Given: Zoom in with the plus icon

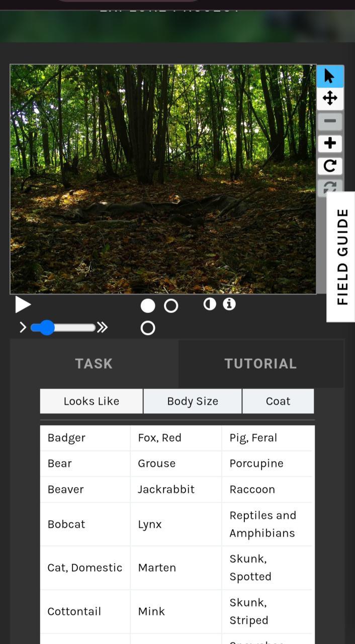Looking at the screenshot, I should pos(330,143).
